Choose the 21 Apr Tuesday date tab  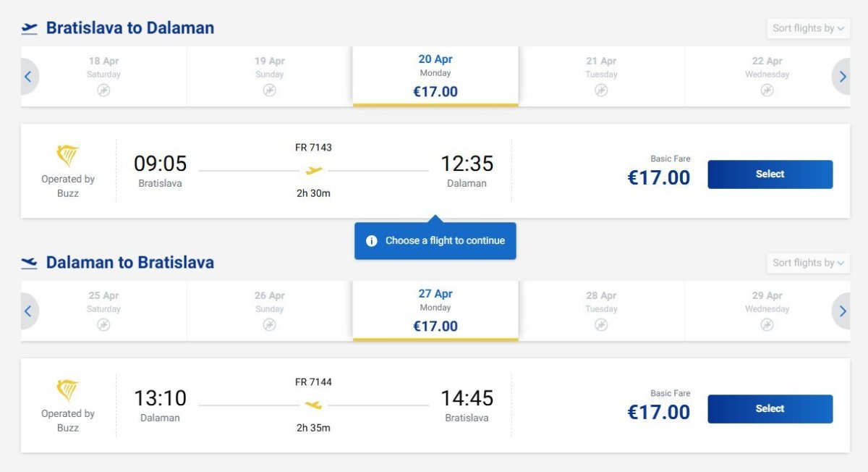point(601,76)
